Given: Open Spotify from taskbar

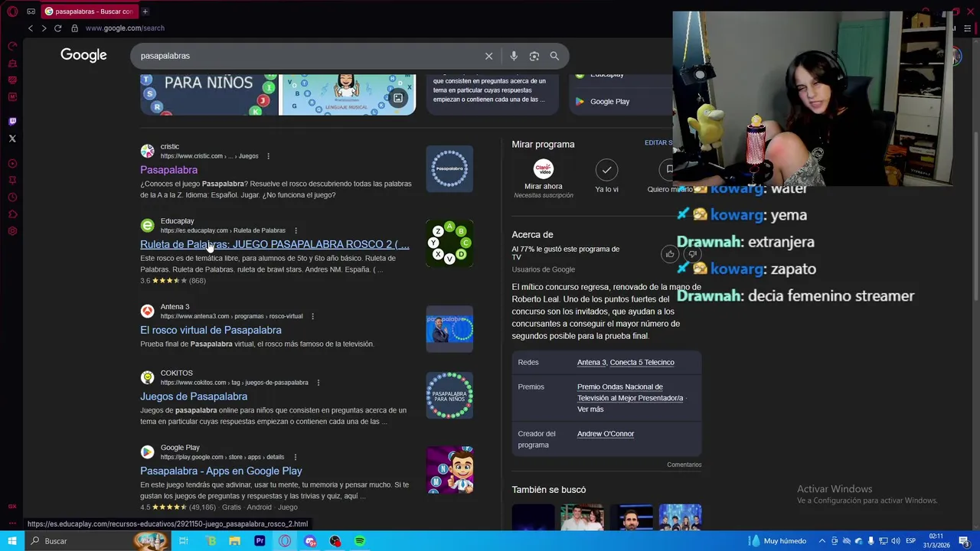Looking at the screenshot, I should coord(360,541).
